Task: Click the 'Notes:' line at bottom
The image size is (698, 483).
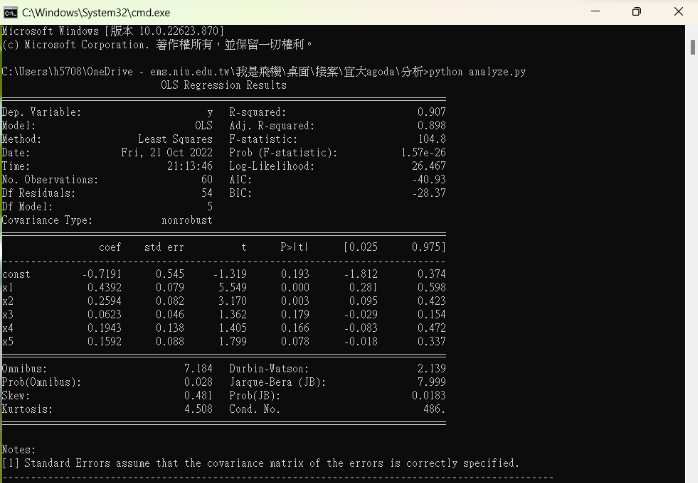Action: (x=19, y=450)
